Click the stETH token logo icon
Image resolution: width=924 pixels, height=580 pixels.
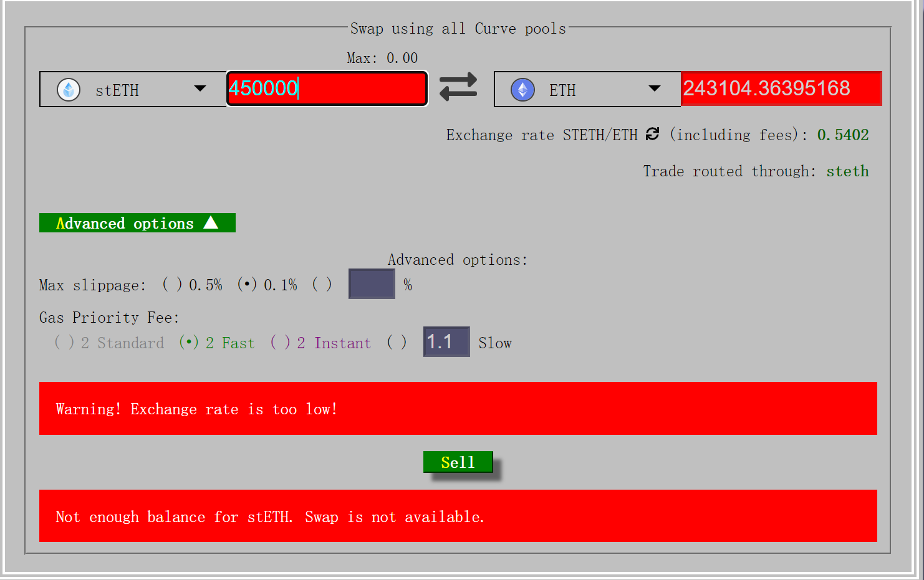click(x=69, y=90)
